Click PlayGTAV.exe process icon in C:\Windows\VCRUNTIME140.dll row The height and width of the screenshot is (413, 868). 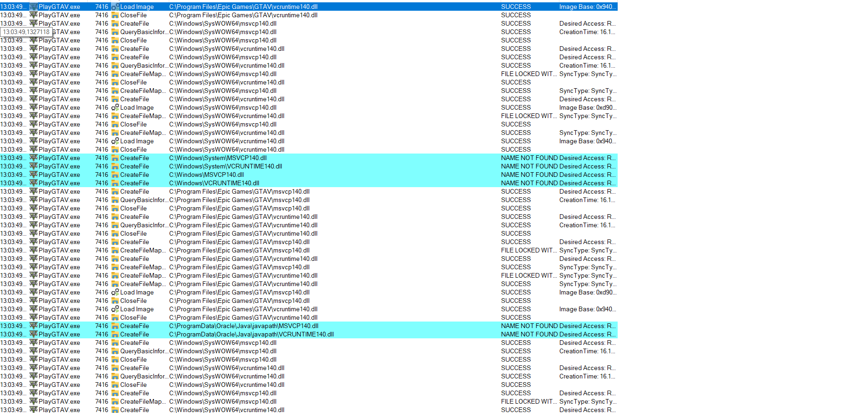(x=34, y=183)
